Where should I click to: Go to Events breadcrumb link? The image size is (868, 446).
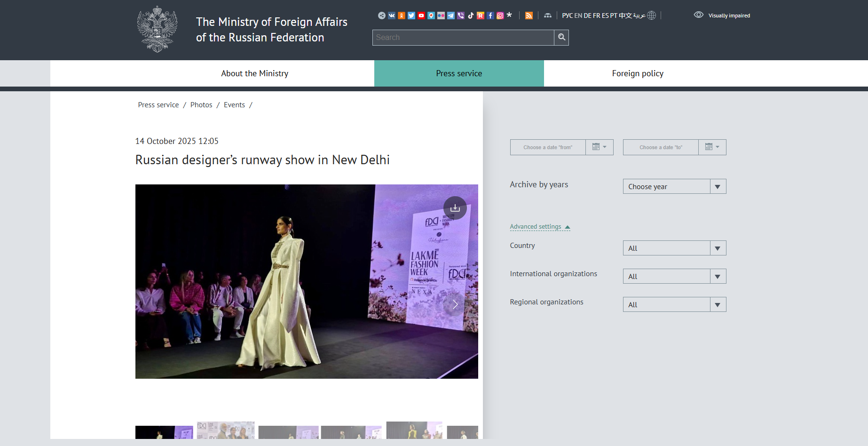[x=234, y=105]
